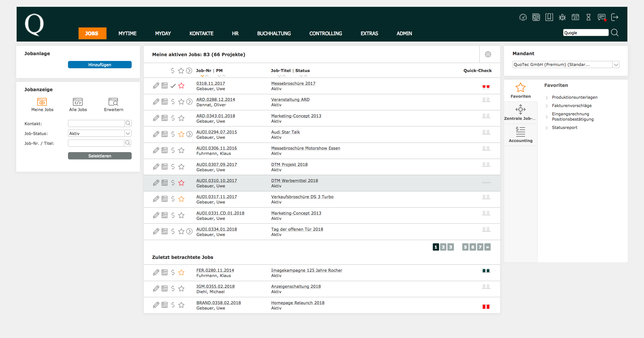Open the calendar icon in top bar
The width and height of the screenshot is (644, 338).
(x=575, y=17)
